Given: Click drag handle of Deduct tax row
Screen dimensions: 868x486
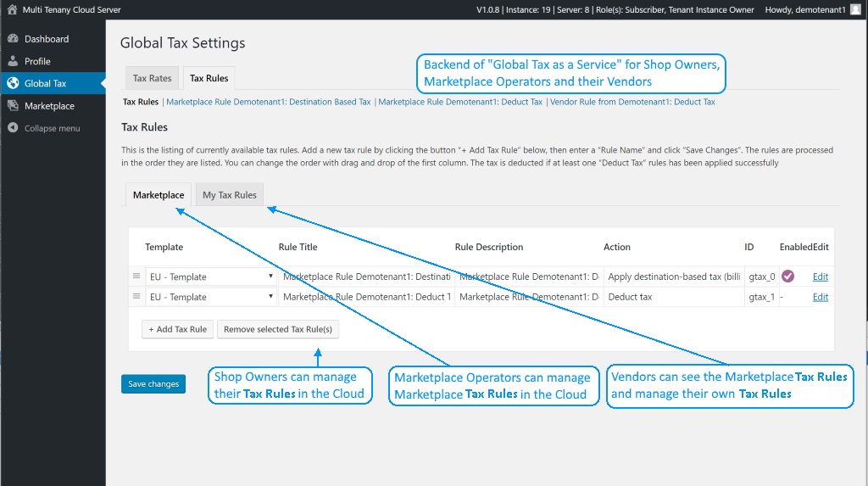Looking at the screenshot, I should tap(136, 297).
